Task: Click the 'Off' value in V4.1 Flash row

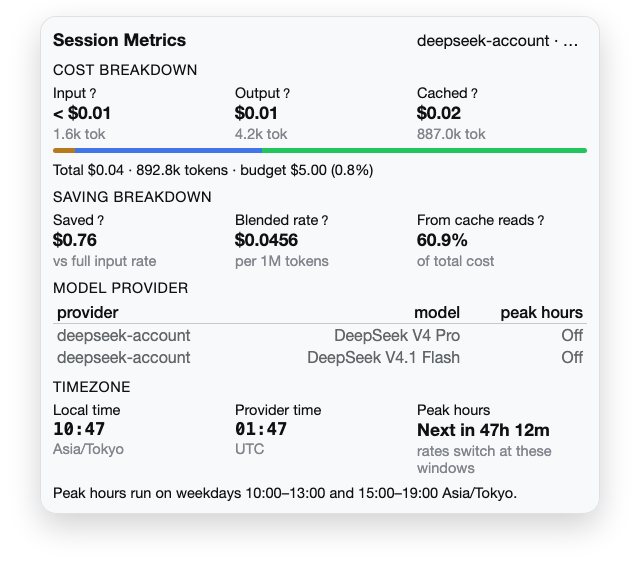Action: tap(572, 358)
